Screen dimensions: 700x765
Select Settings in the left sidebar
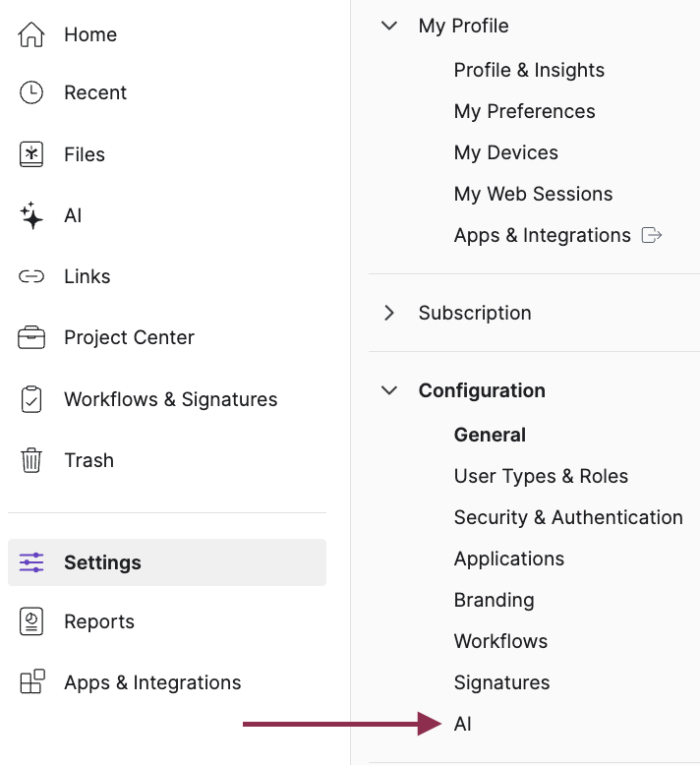tap(102, 562)
